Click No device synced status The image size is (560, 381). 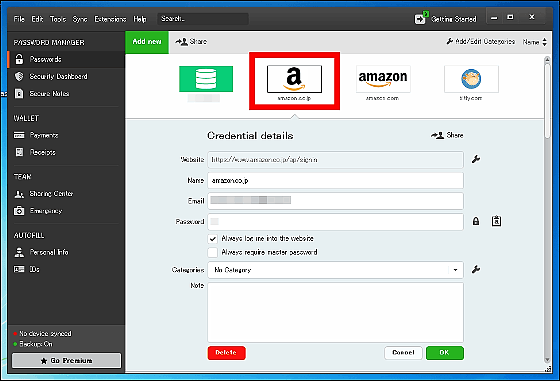(45, 334)
